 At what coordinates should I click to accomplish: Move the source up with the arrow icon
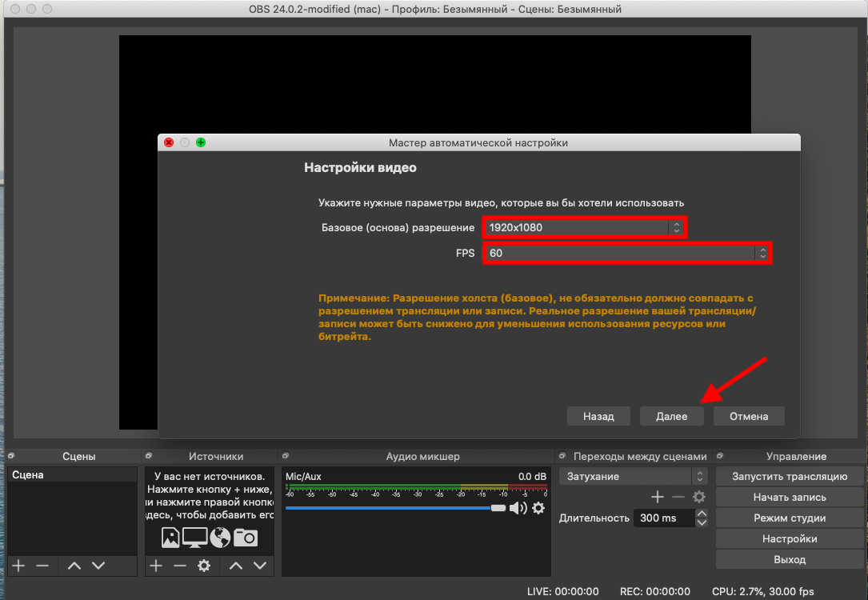coord(236,566)
